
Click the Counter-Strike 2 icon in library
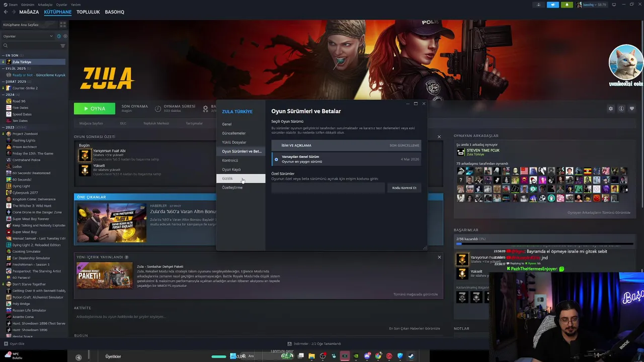tap(9, 88)
